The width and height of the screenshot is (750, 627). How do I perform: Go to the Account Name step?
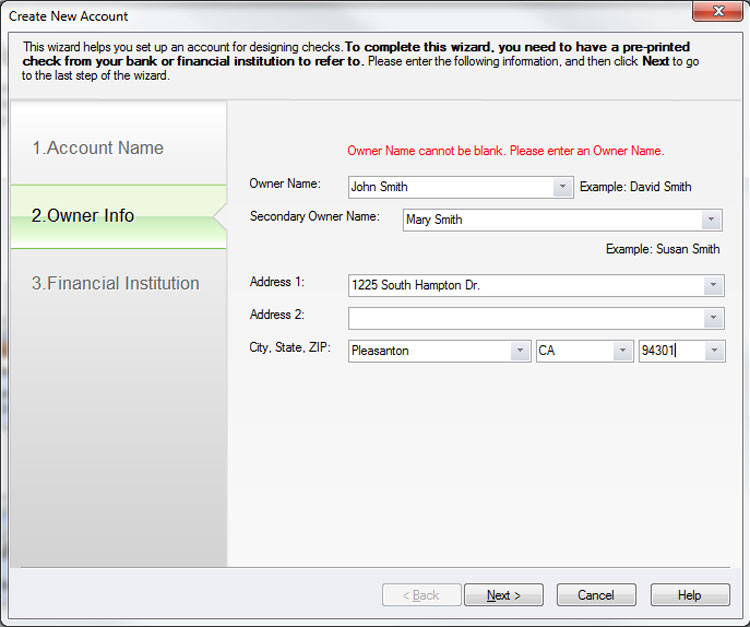98,148
